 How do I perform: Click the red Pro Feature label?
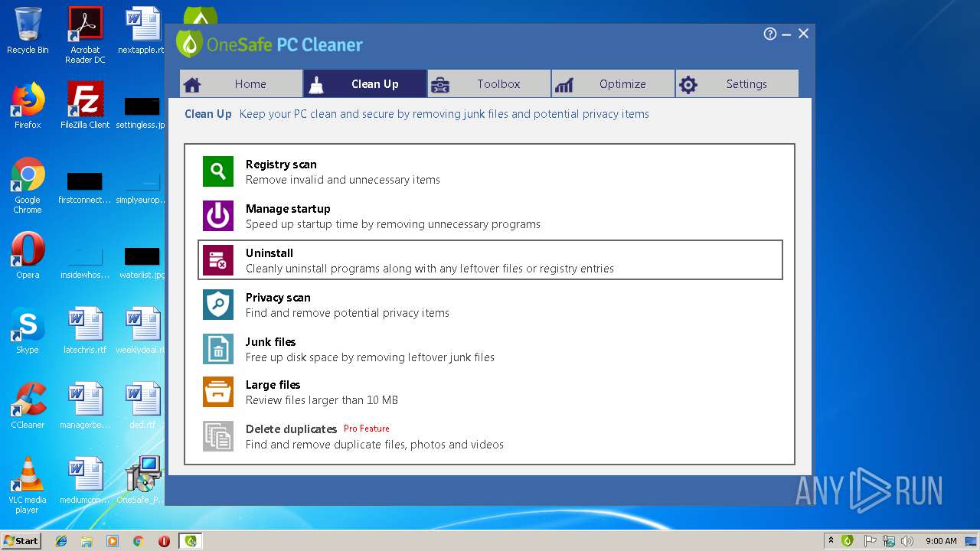click(x=367, y=429)
